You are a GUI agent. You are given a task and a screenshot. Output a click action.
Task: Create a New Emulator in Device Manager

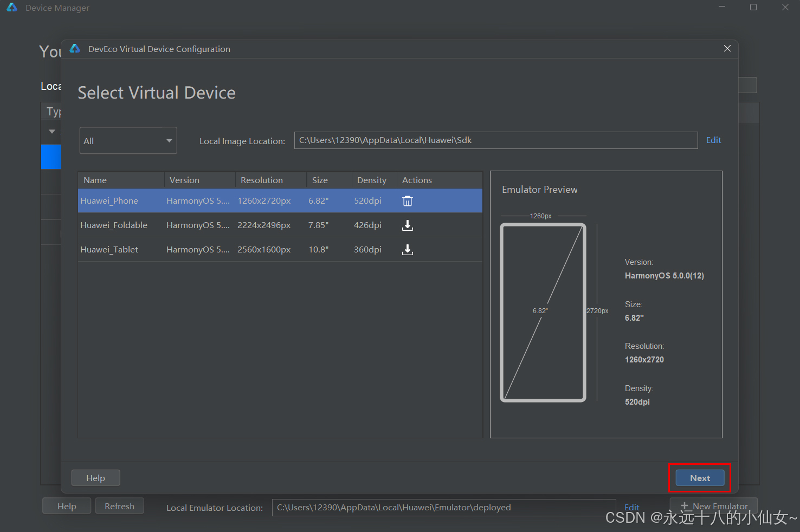714,506
